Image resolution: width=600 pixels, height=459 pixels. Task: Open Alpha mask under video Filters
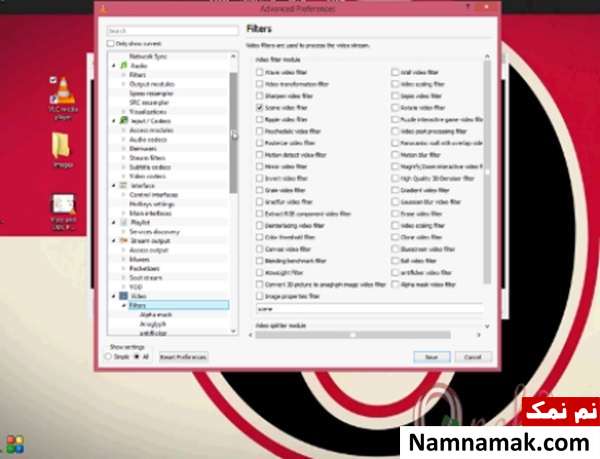pos(156,314)
